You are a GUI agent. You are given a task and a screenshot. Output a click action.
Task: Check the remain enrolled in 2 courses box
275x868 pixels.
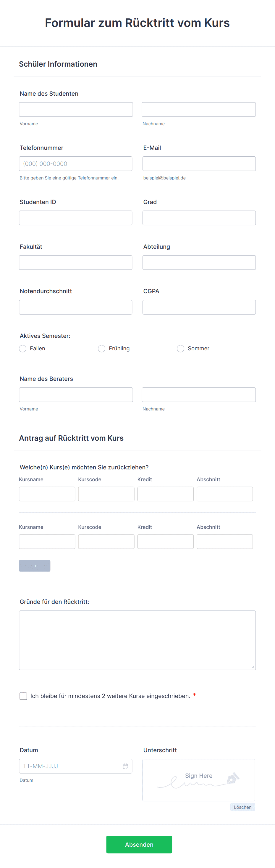click(x=23, y=696)
